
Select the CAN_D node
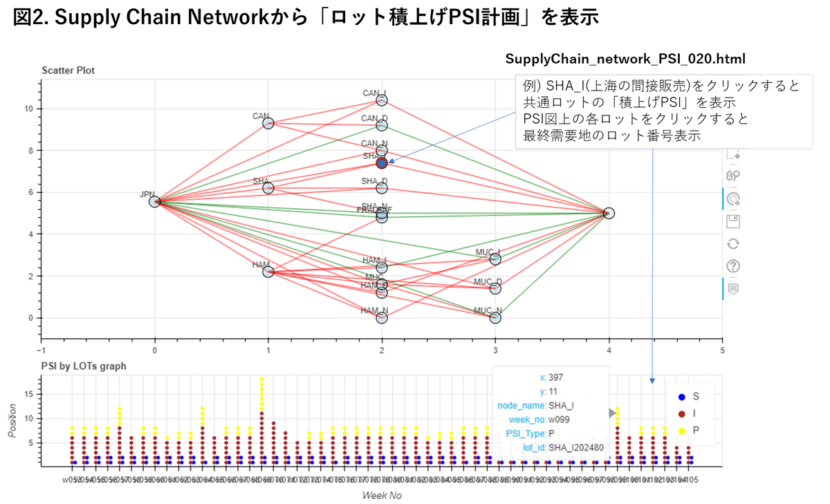click(381, 125)
